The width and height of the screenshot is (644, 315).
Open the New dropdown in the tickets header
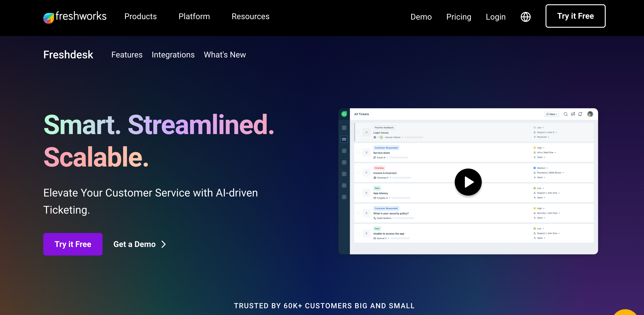[551, 114]
